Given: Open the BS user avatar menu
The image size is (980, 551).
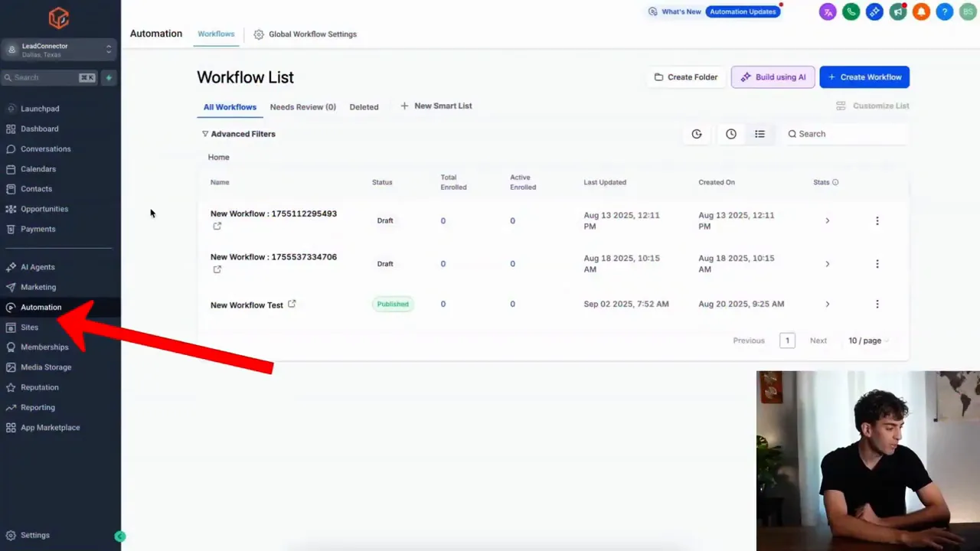Looking at the screenshot, I should [968, 11].
